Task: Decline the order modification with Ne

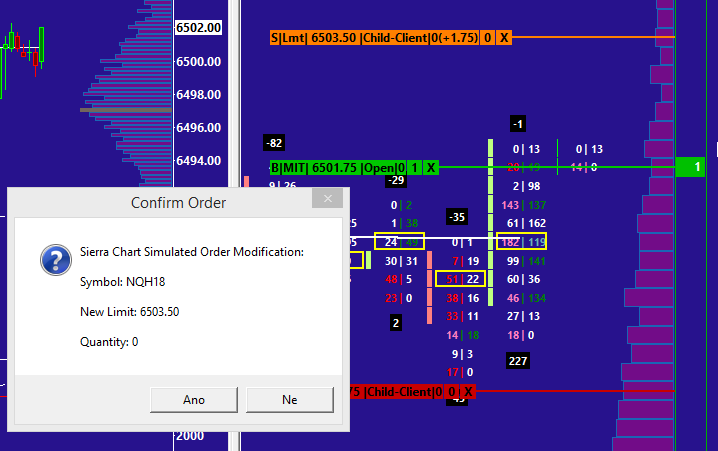Action: (x=290, y=400)
